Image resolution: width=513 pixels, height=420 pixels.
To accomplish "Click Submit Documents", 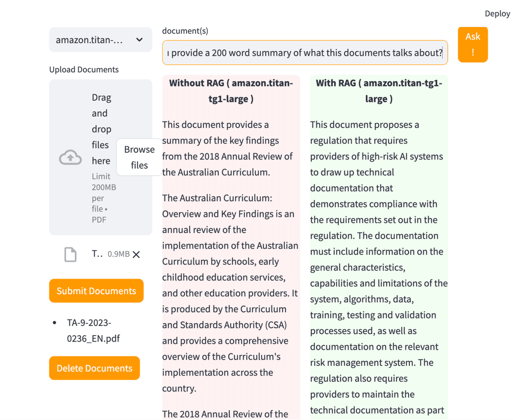I will pyautogui.click(x=96, y=290).
